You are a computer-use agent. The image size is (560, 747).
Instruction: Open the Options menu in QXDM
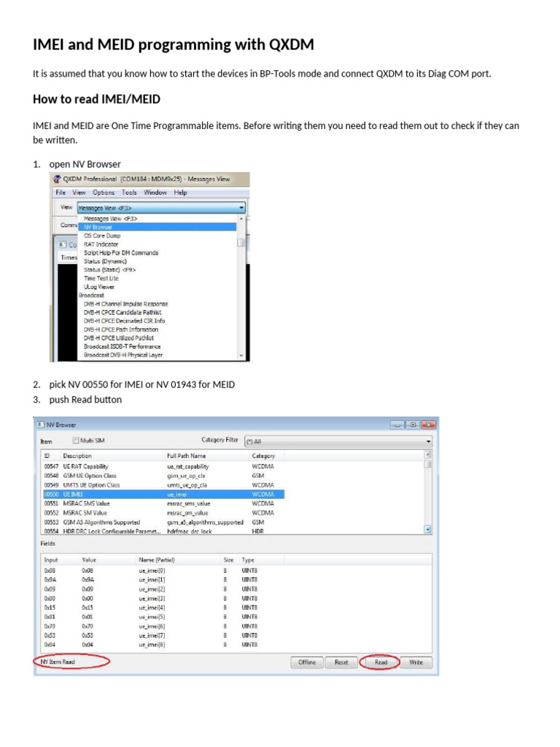(x=104, y=193)
